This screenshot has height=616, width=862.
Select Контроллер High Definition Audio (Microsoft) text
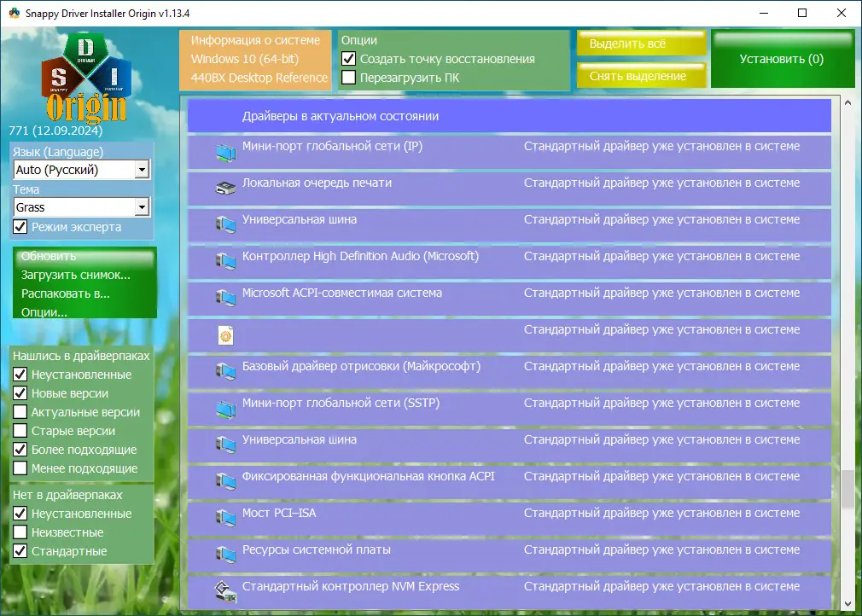pos(361,256)
